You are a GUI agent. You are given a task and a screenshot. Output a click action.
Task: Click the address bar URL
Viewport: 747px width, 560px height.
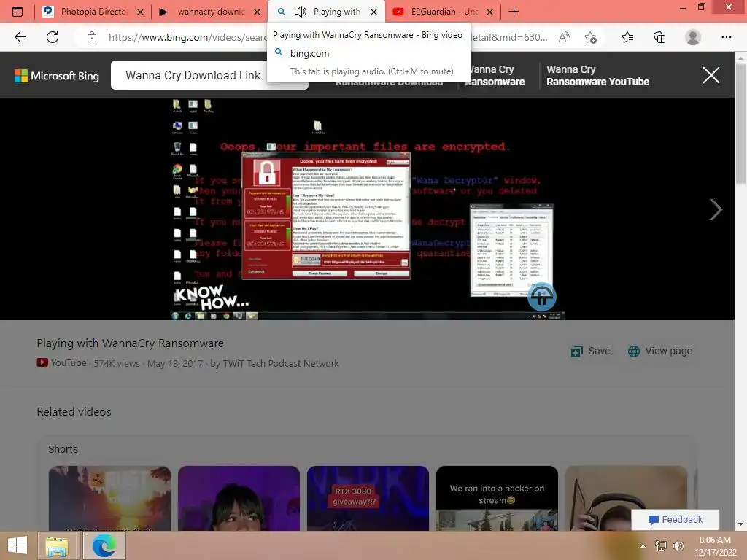pos(328,37)
